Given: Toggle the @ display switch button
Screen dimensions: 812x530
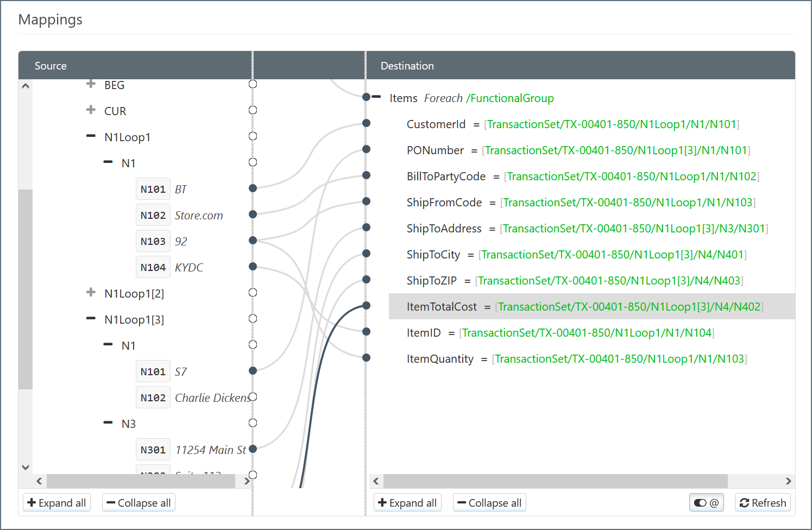Looking at the screenshot, I should 706,503.
